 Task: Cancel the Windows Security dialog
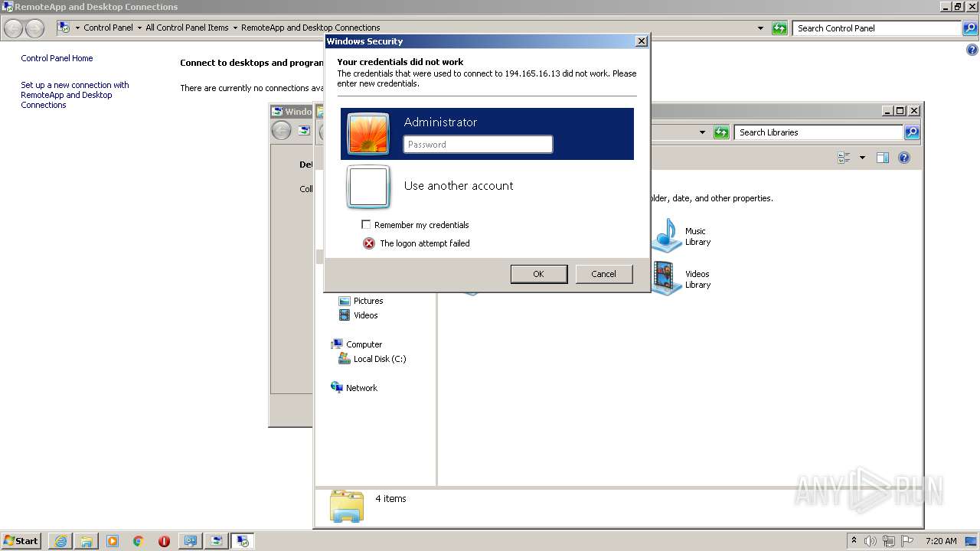tap(604, 274)
